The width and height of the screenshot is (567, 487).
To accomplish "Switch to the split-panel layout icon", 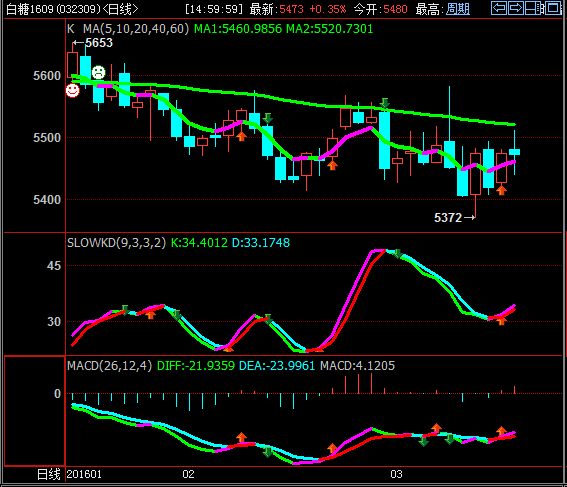I will click(x=534, y=8).
